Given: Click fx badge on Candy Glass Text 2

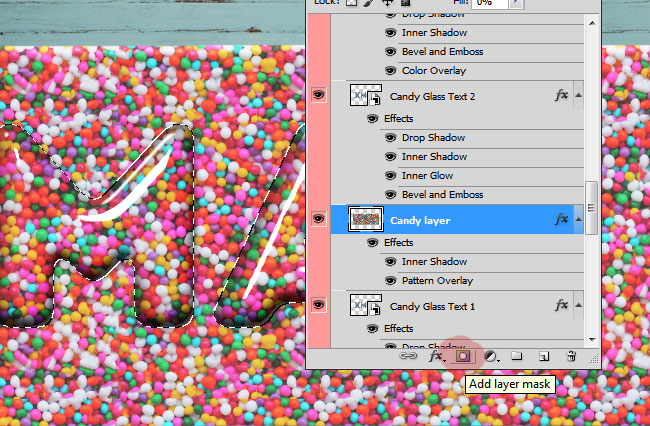Looking at the screenshot, I should (x=561, y=96).
